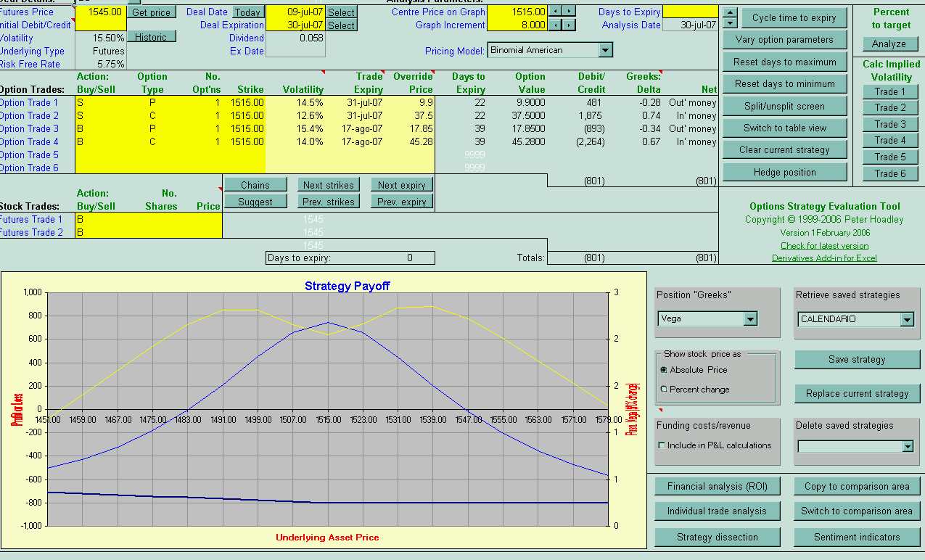This screenshot has width=925, height=560.
Task: Select Absolute Price radio button
Action: click(664, 370)
